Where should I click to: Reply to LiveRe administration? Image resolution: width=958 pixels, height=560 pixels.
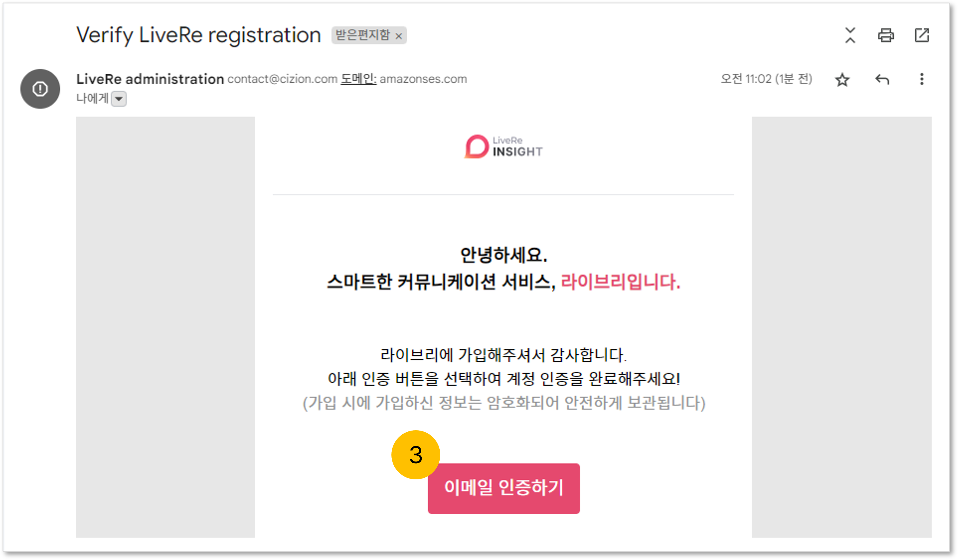click(x=882, y=80)
